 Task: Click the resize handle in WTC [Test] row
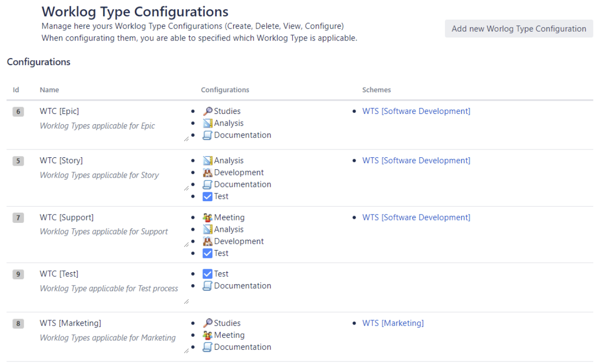pyautogui.click(x=186, y=301)
